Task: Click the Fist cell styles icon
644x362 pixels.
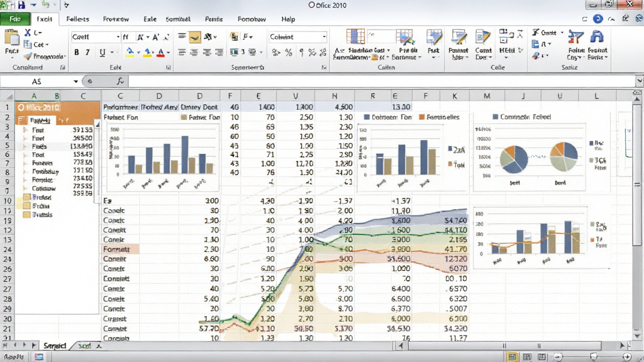Action: click(433, 37)
